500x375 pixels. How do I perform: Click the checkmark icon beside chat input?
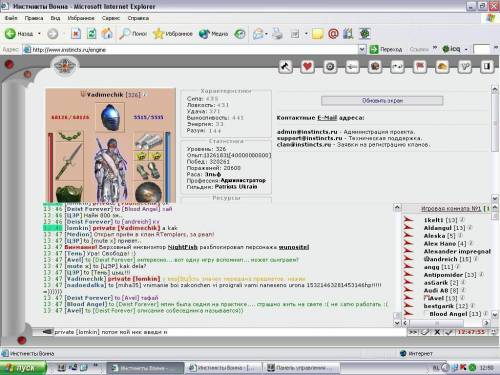tap(449, 332)
